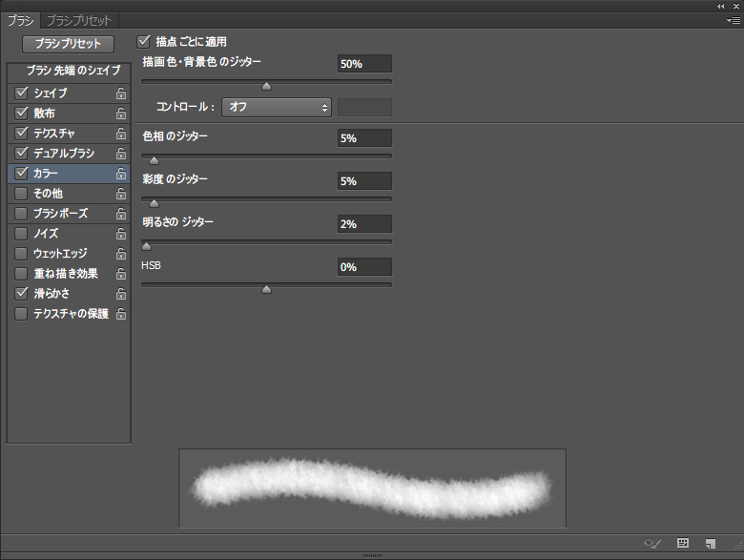
Task: Toggle 描点ごとに適用 checkbox
Action: pyautogui.click(x=143, y=41)
